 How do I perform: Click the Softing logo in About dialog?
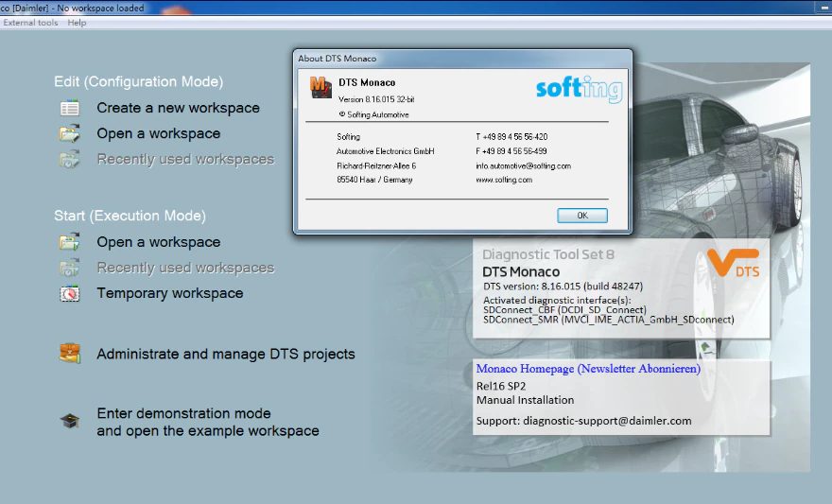pos(580,89)
